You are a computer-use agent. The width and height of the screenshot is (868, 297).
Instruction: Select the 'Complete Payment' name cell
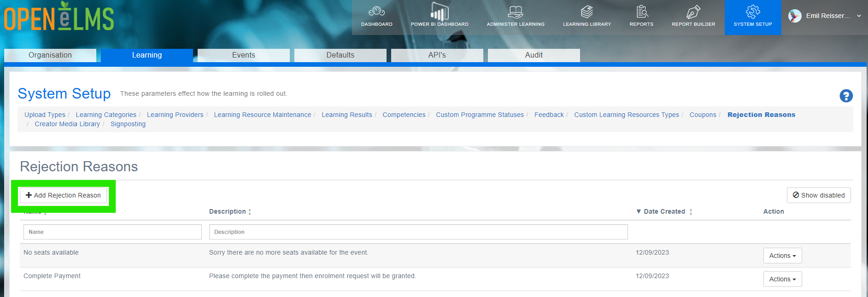(x=52, y=276)
